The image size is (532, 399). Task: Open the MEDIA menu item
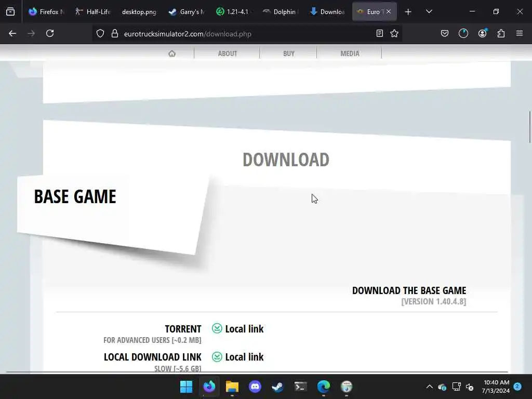[350, 54]
